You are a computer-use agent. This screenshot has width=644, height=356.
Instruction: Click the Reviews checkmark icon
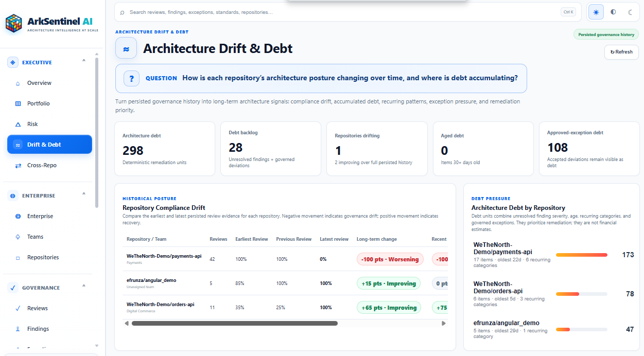click(18, 308)
